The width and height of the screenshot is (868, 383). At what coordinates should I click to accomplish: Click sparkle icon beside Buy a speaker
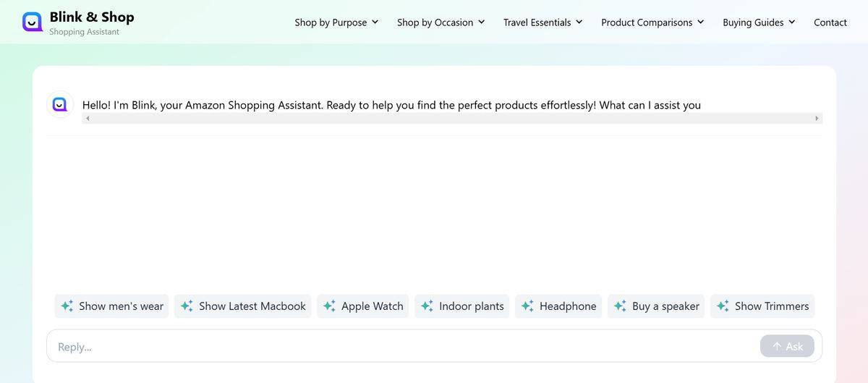point(620,306)
